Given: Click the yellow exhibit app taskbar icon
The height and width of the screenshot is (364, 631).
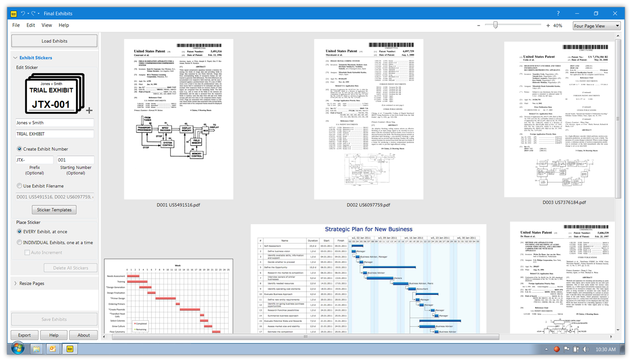Looking at the screenshot, I should pyautogui.click(x=70, y=349).
